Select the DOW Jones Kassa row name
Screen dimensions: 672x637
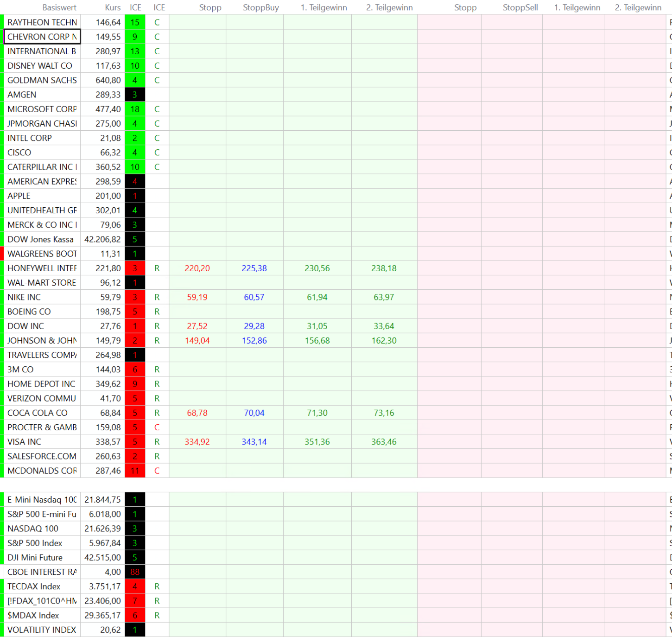(x=41, y=239)
